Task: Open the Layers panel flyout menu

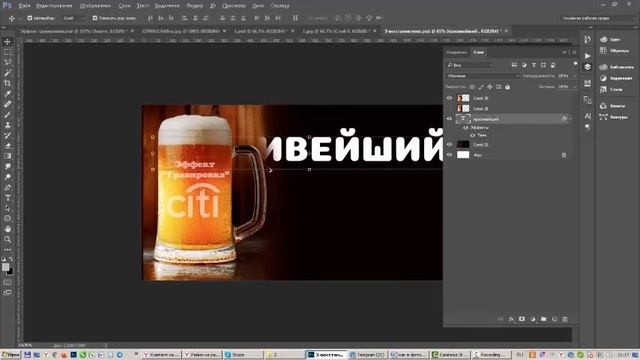Action: [x=574, y=52]
